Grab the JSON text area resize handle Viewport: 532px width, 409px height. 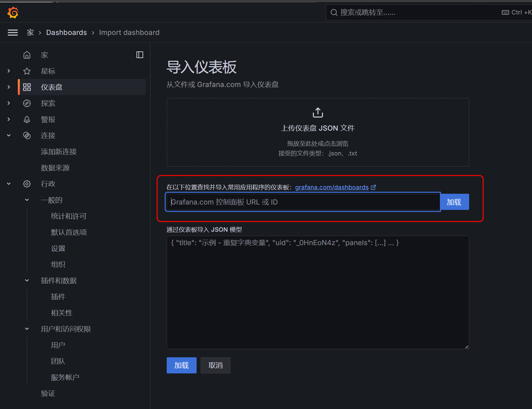(466, 347)
